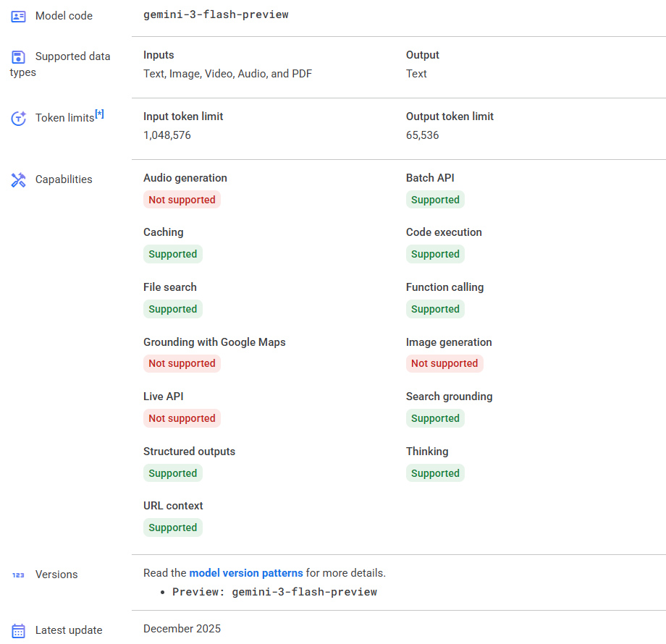Open the model version patterns link
Screen dimensions: 666x644
(246, 573)
